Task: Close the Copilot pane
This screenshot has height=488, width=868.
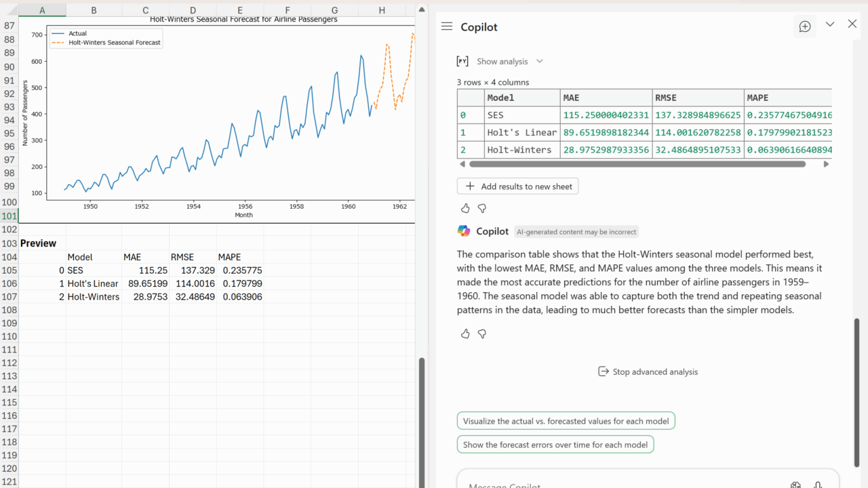Action: point(852,24)
